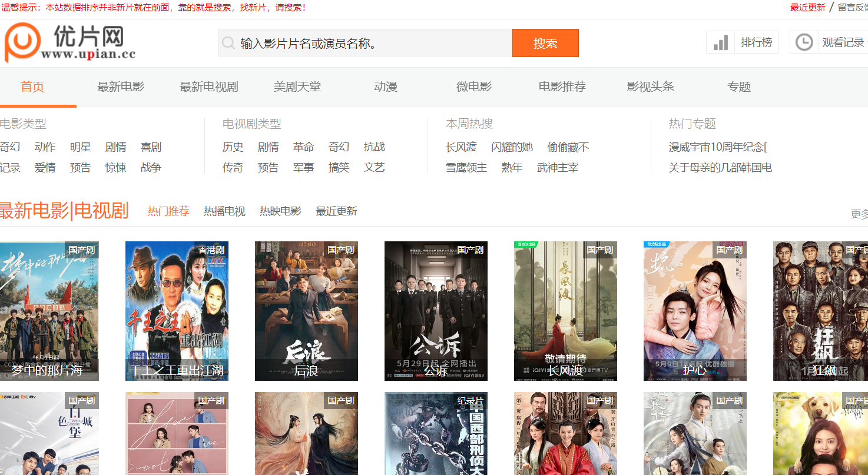The height and width of the screenshot is (475, 868).
Task: Open the 排行榜 bar chart icon
Action: 721,42
